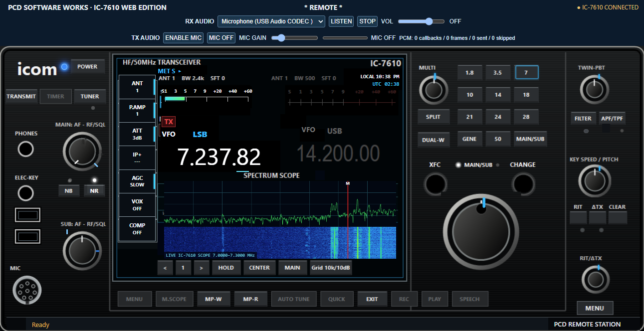Select the GENE general coverage band
Image resolution: width=644 pixels, height=331 pixels.
[x=469, y=139]
